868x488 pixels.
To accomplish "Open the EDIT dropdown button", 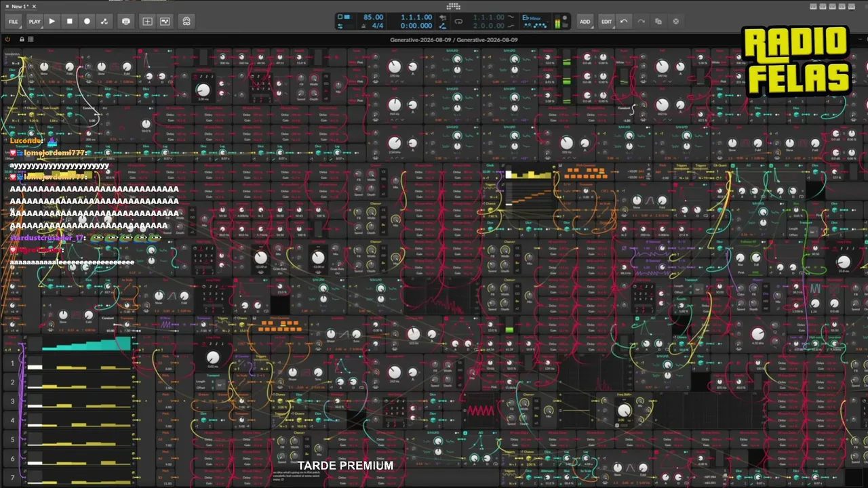I will 606,22.
